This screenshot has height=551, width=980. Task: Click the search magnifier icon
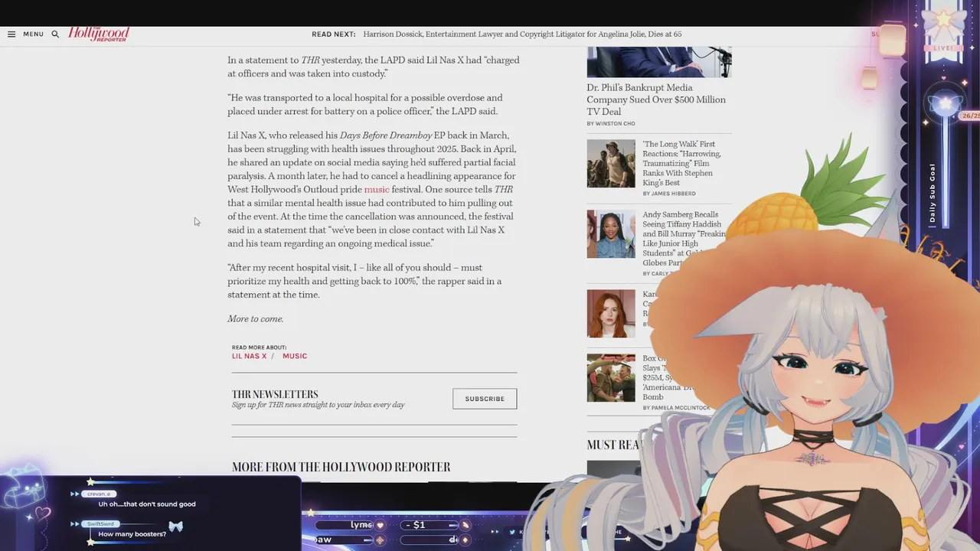coord(55,34)
